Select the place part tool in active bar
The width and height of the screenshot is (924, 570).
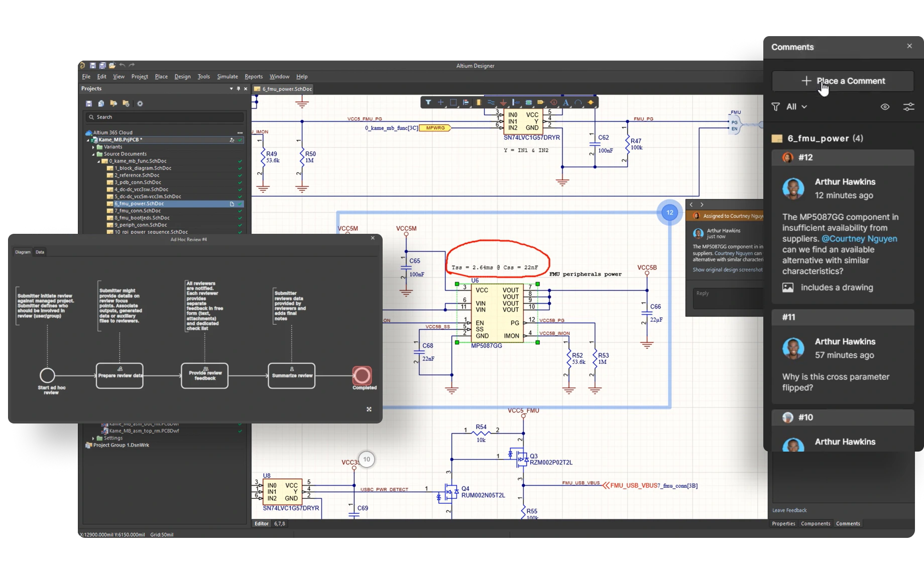479,102
